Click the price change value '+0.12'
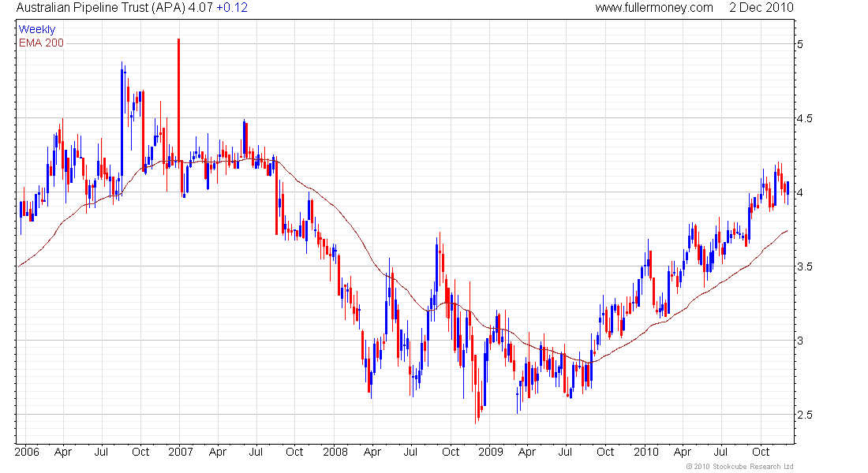Image resolution: width=868 pixels, height=473 pixels. point(232,8)
